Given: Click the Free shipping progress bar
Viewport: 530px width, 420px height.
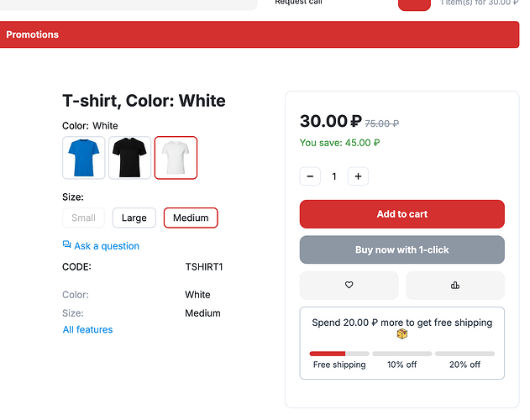Looking at the screenshot, I should pyautogui.click(x=339, y=354).
